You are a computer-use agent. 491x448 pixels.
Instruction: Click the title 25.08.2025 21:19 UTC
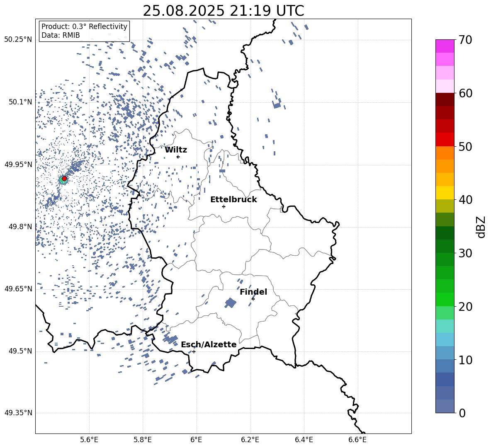point(224,11)
